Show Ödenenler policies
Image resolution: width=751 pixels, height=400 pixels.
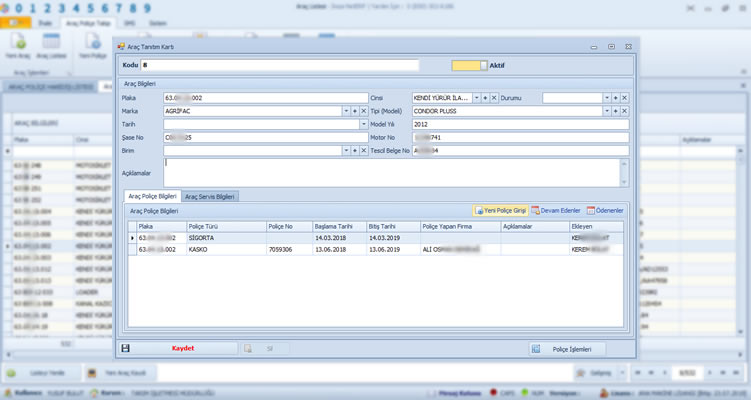[x=605, y=210]
